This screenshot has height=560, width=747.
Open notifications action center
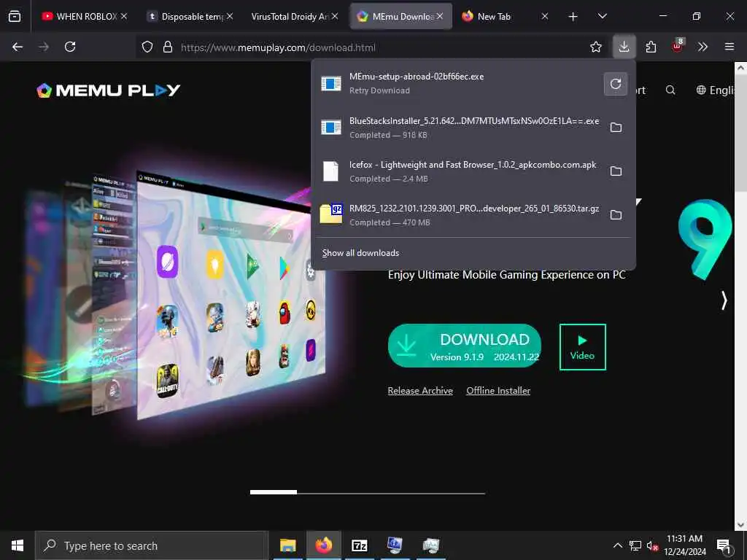[x=724, y=545]
